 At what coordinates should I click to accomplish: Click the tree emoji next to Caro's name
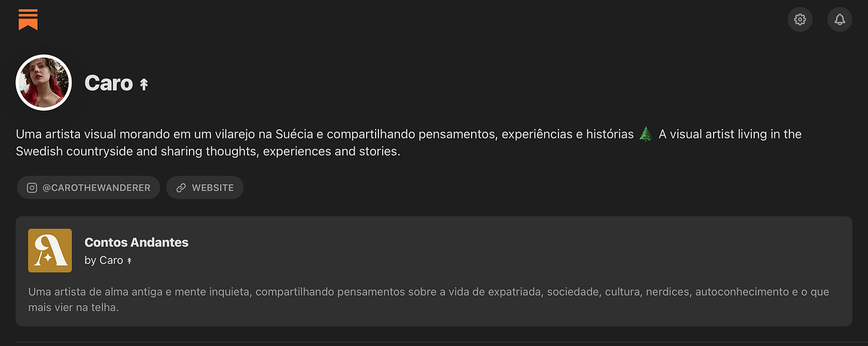[x=144, y=83]
